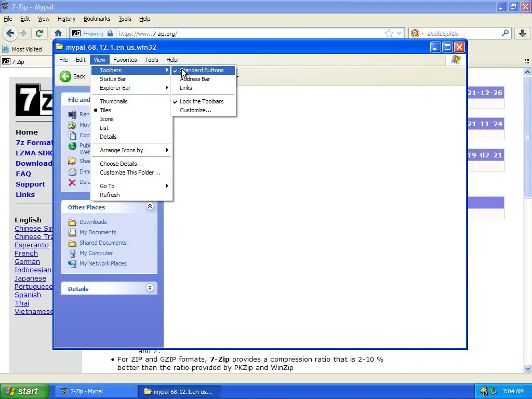Open the FAQ link on 7-Zip site
The image size is (532, 399).
tap(23, 174)
